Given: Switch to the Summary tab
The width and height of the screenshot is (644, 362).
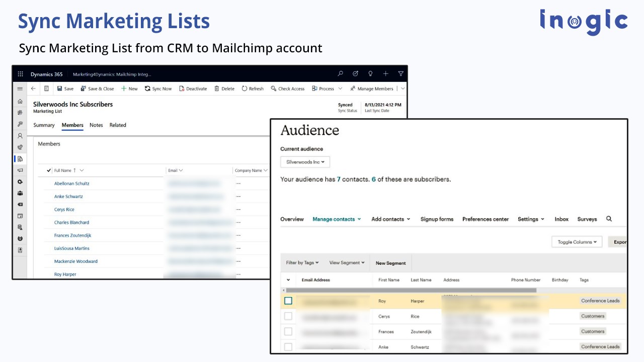Looking at the screenshot, I should pos(44,125).
